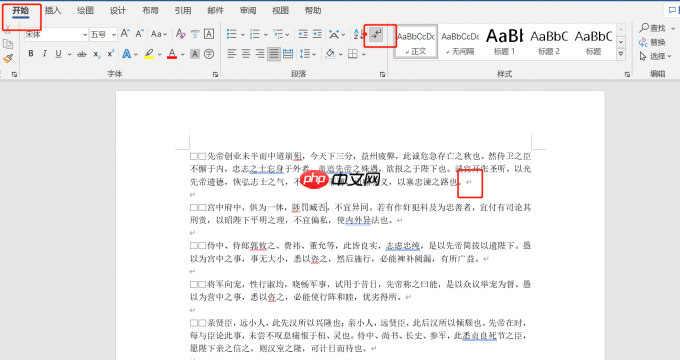Apply strikethrough formatting
This screenshot has height=360, width=680.
click(x=82, y=54)
